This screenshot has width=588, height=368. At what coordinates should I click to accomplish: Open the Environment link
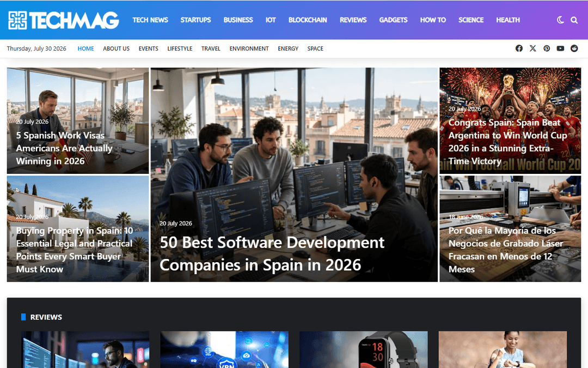pos(249,49)
